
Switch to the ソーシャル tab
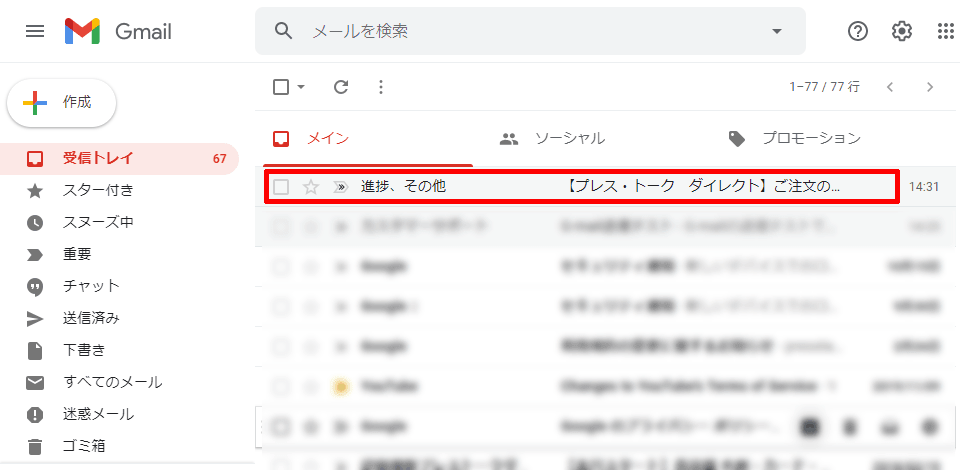pyautogui.click(x=569, y=139)
